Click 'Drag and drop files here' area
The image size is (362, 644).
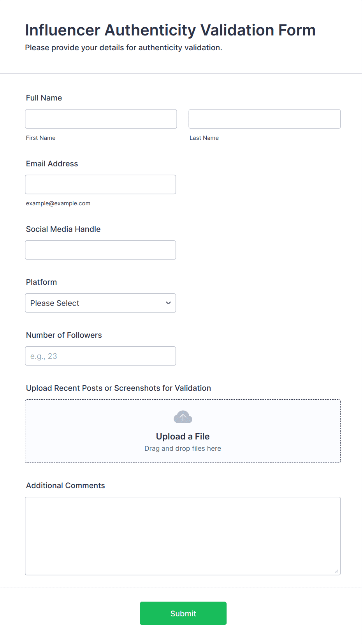click(x=183, y=448)
